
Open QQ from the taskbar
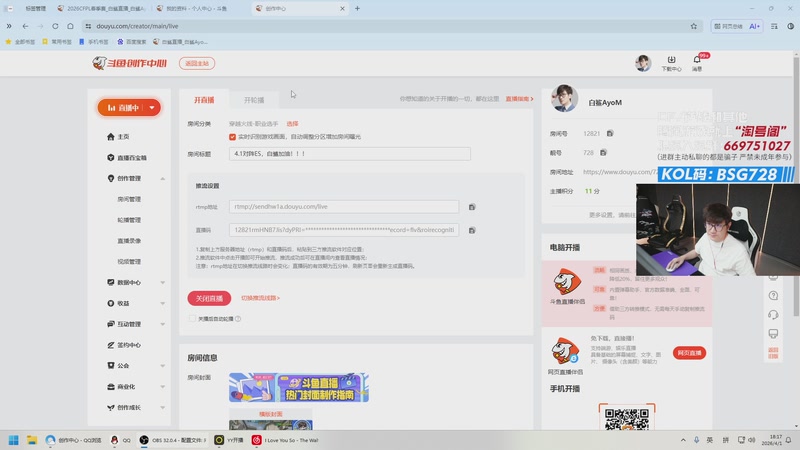(x=121, y=440)
